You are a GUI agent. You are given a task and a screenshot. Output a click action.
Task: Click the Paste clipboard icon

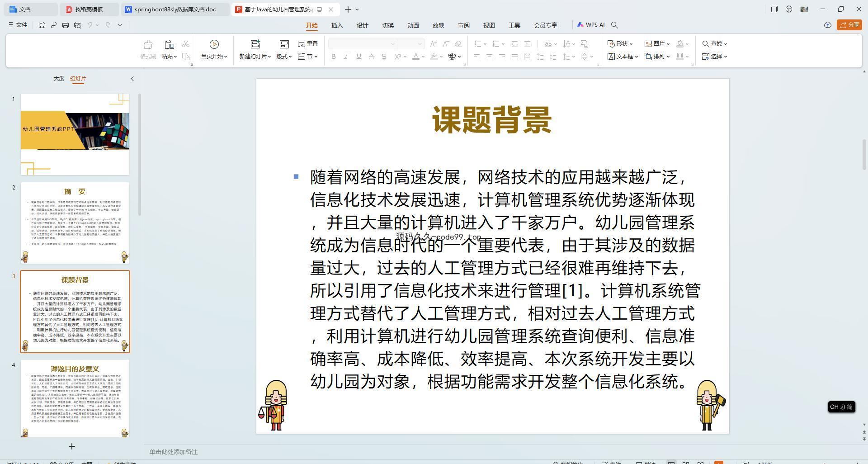(169, 44)
